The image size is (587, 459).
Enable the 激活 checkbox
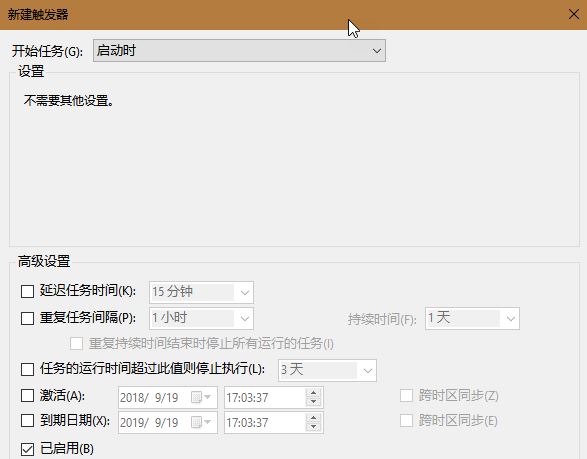[27, 395]
